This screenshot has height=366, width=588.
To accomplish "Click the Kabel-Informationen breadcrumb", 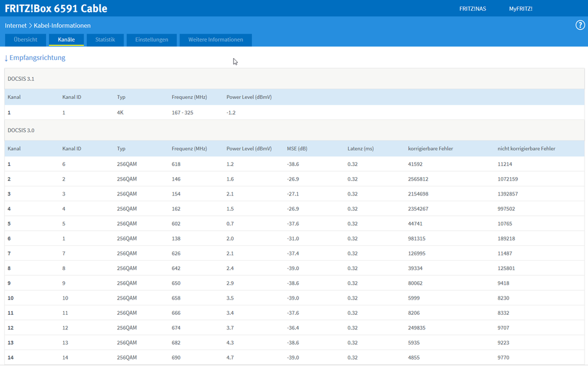I will (x=62, y=26).
